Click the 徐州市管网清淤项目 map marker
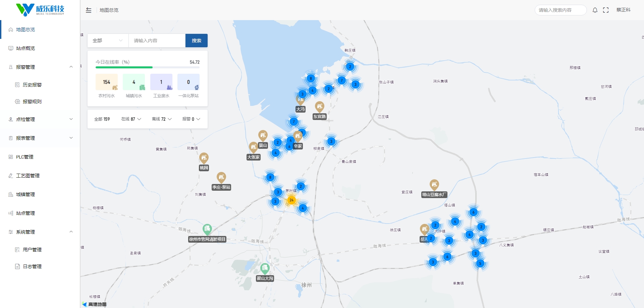The height and width of the screenshot is (308, 644). 207,229
